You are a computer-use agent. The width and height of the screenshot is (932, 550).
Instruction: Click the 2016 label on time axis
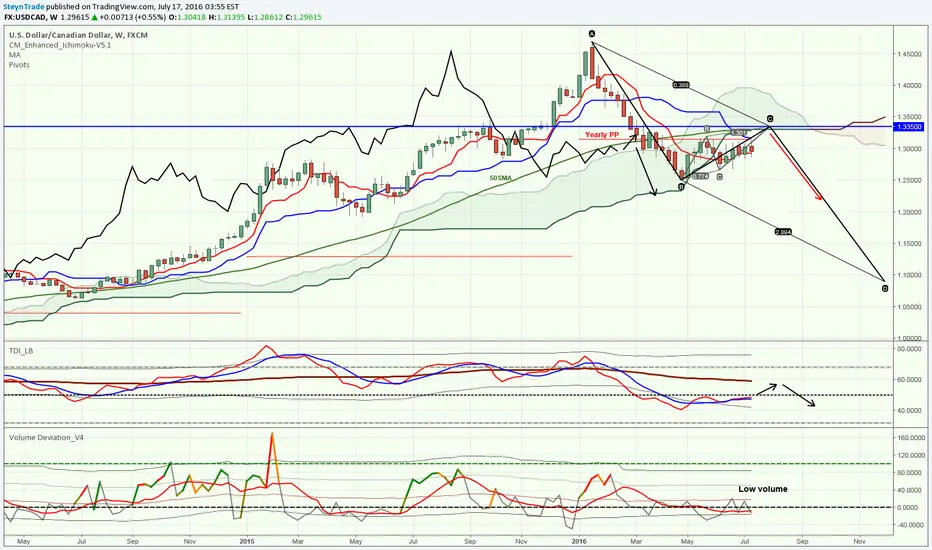pos(578,542)
